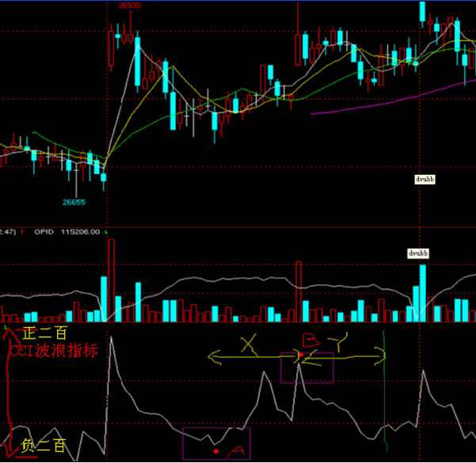Click the small green arrow beside OPID value
Screen dimensions: 476x463
pos(105,232)
